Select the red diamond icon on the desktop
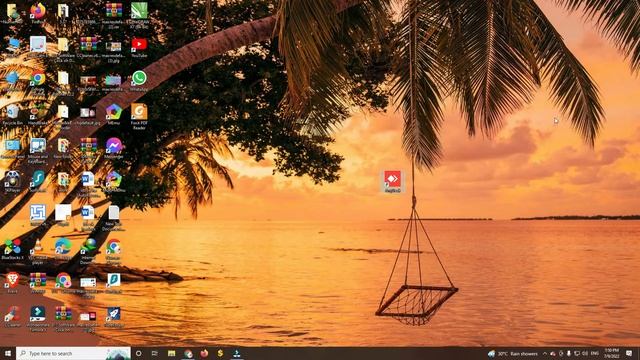The width and height of the screenshot is (640, 360). click(392, 181)
